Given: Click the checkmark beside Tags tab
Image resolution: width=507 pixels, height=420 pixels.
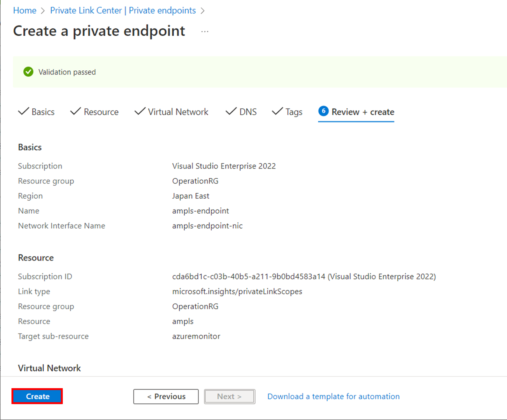Looking at the screenshot, I should 277,111.
